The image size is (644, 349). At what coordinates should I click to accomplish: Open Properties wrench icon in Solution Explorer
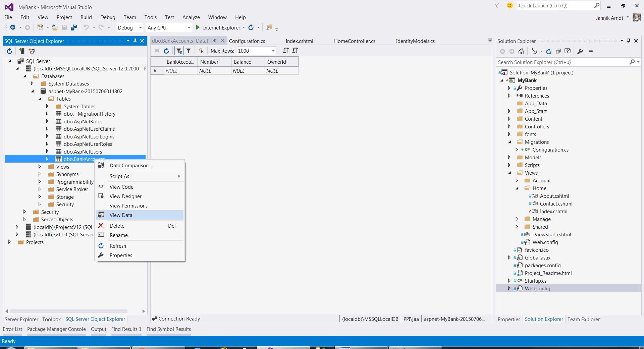580,51
